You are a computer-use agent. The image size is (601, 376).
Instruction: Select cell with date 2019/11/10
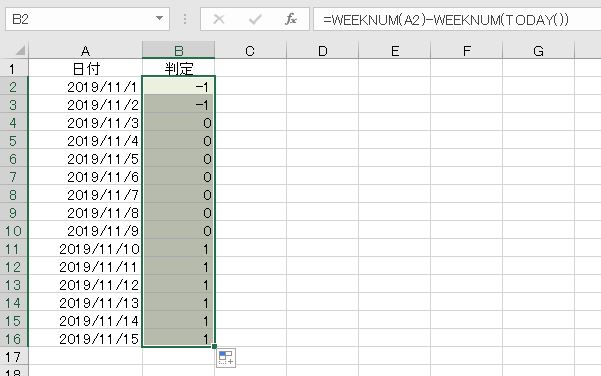tap(85, 248)
